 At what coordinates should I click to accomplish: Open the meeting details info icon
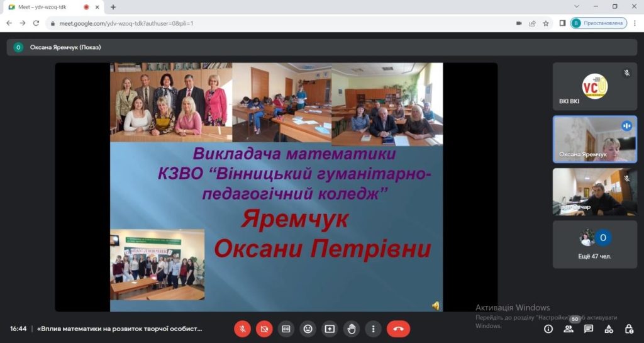[x=548, y=329]
